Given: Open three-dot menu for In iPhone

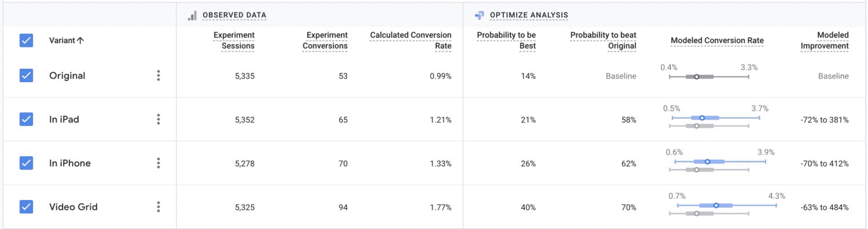Looking at the screenshot, I should (x=159, y=163).
